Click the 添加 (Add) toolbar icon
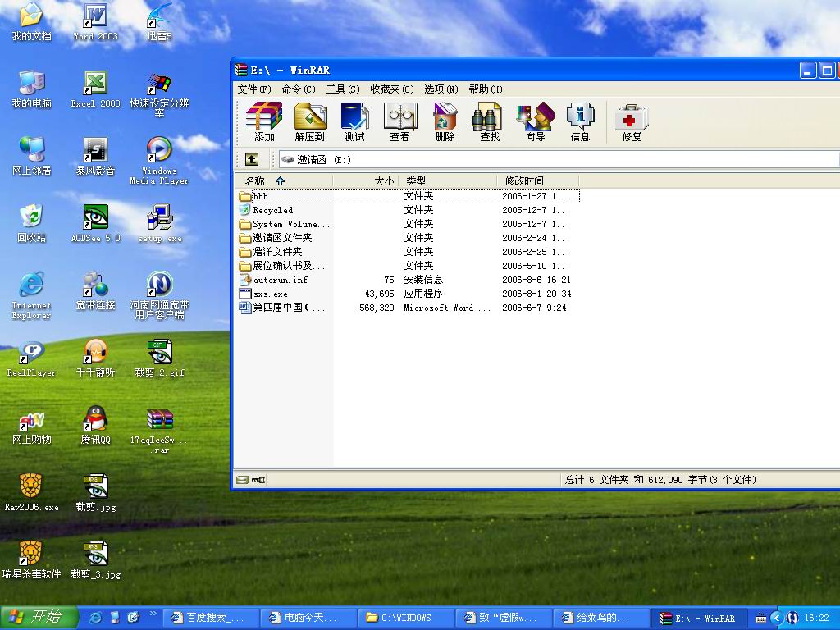Viewport: 840px width, 630px height. click(264, 121)
